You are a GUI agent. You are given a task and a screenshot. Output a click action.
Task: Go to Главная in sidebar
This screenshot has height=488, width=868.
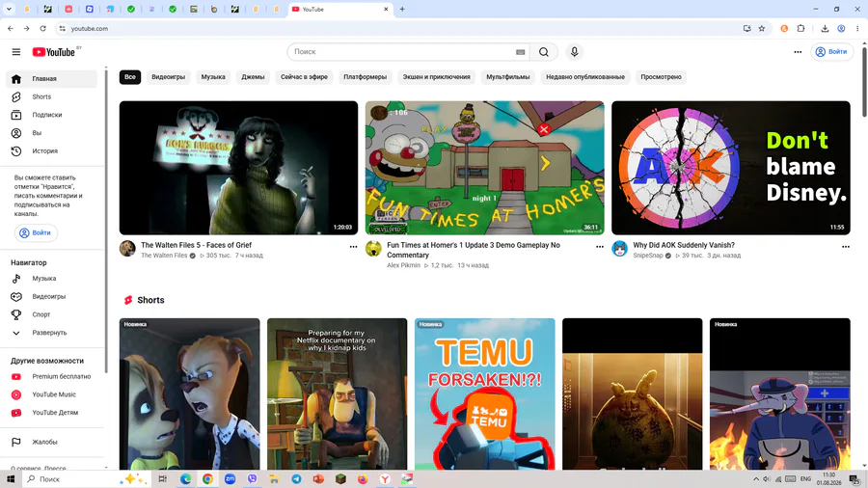point(51,78)
